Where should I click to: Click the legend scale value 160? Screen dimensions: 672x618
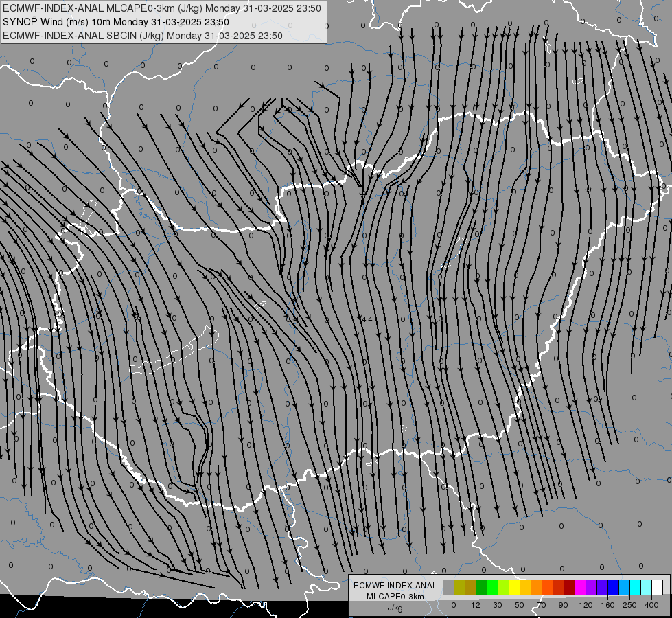(x=607, y=605)
